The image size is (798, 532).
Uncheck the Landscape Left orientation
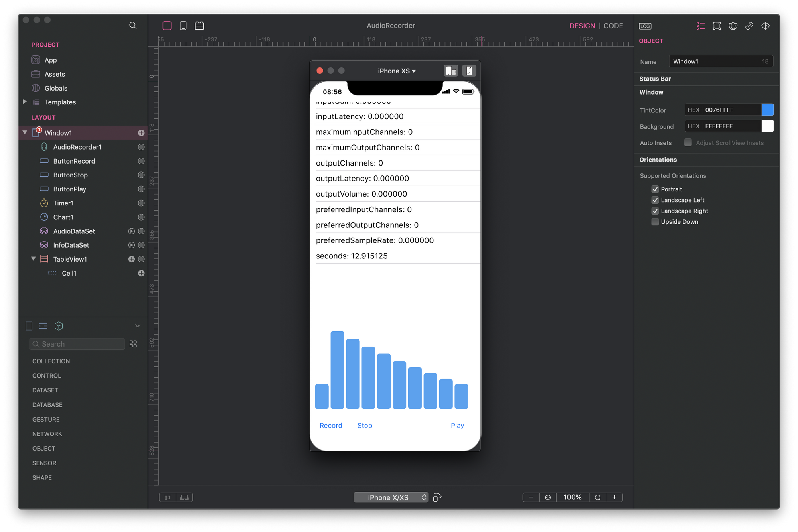coord(655,200)
